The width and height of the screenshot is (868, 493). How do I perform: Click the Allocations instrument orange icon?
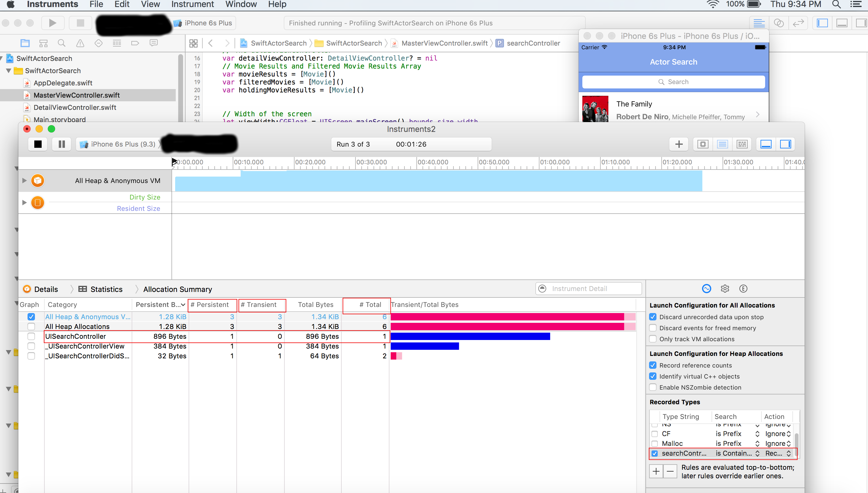tap(38, 181)
